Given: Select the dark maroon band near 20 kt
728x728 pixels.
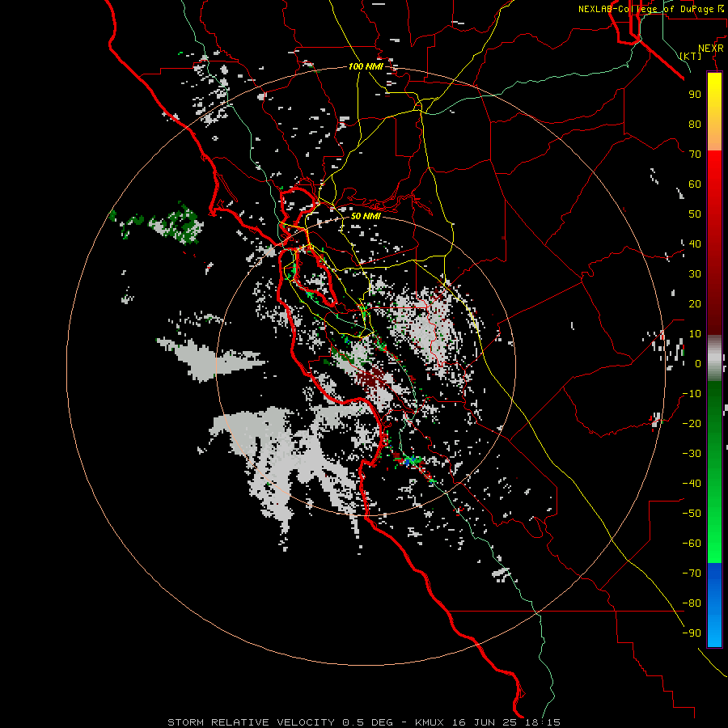Looking at the screenshot, I should pos(714,304).
